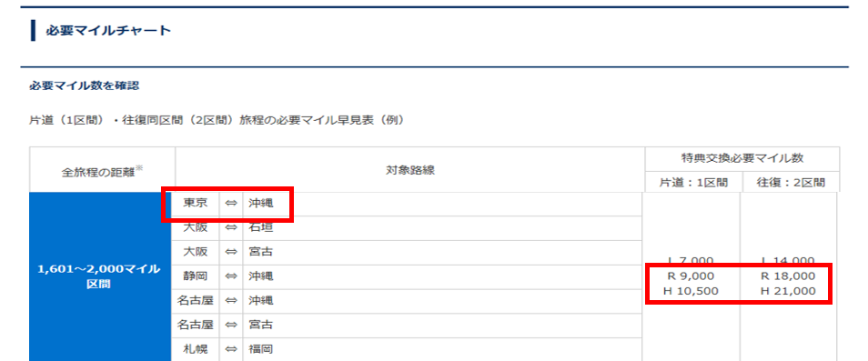The image size is (868, 361).
Task: Click 宮古 in the 名古屋 route row
Action: [261, 325]
